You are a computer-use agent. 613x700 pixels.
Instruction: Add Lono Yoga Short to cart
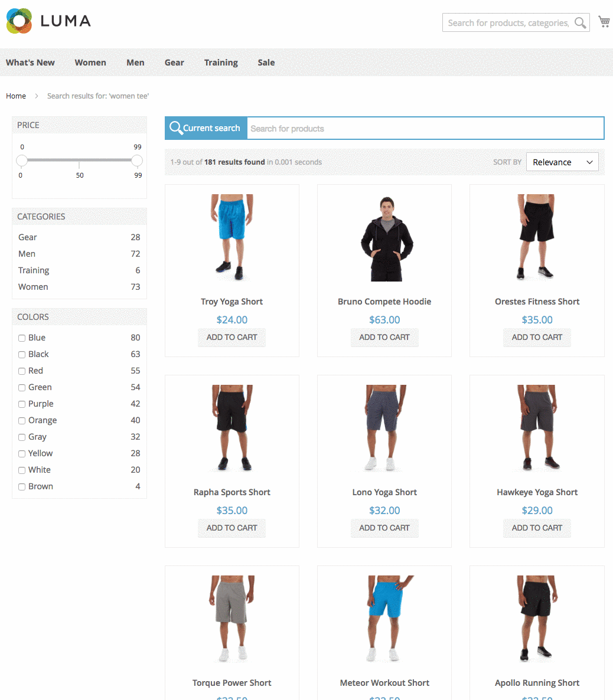[x=384, y=528]
